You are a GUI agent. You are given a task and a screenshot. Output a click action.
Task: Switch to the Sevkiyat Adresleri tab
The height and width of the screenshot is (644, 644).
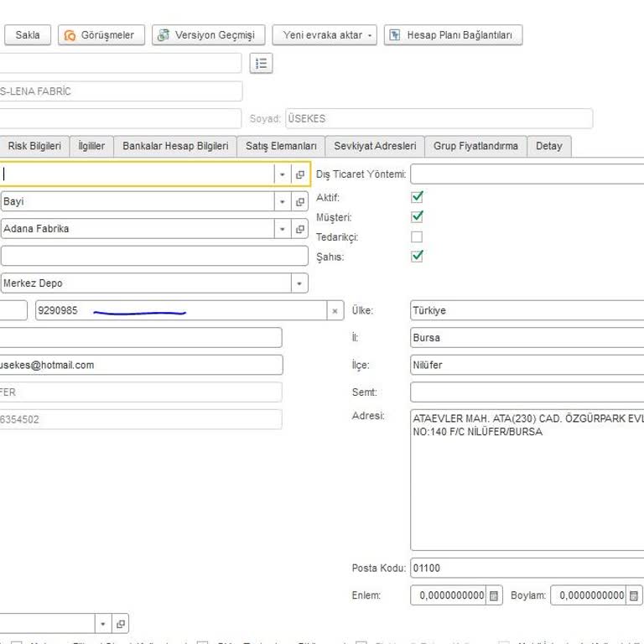[374, 146]
